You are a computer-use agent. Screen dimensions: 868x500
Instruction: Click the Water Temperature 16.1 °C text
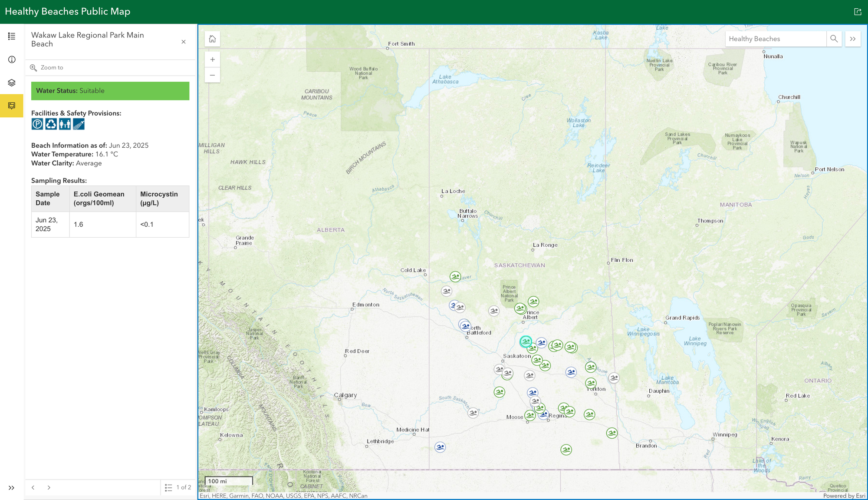[75, 154]
